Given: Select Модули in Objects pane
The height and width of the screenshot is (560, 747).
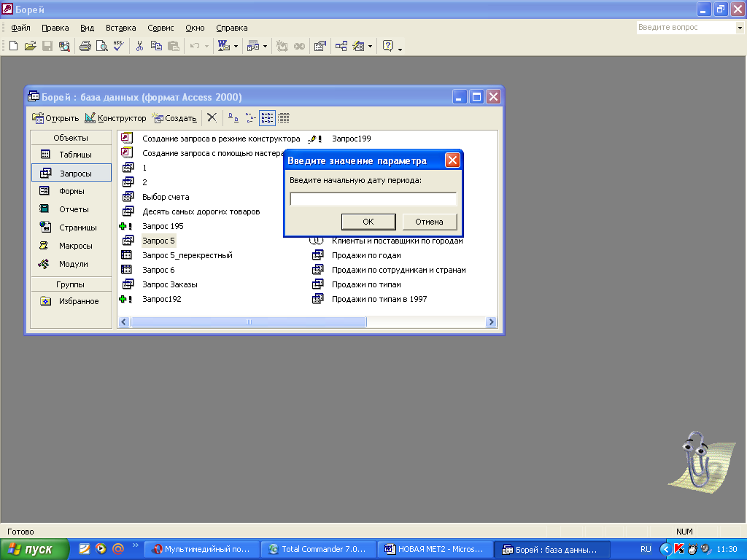Looking at the screenshot, I should pyautogui.click(x=71, y=264).
